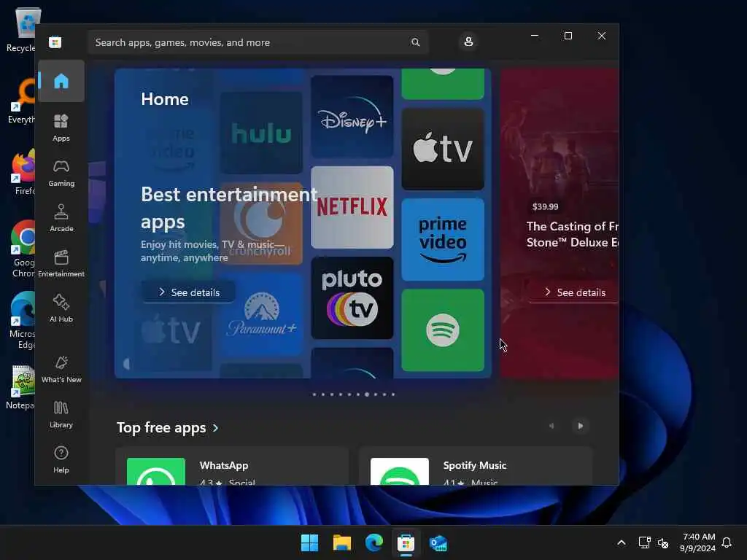Click the Paramount+ tile in banner
The width and height of the screenshot is (747, 560).
[x=261, y=314]
